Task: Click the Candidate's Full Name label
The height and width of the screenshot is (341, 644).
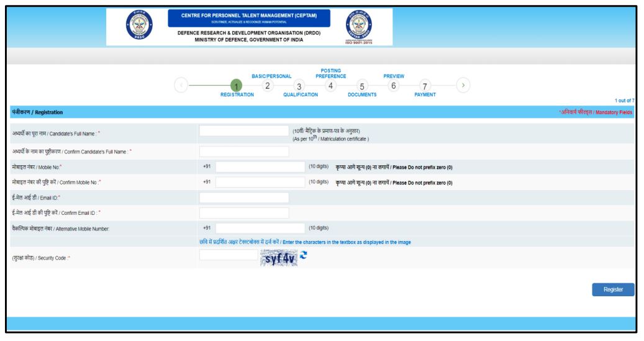Action: click(56, 134)
